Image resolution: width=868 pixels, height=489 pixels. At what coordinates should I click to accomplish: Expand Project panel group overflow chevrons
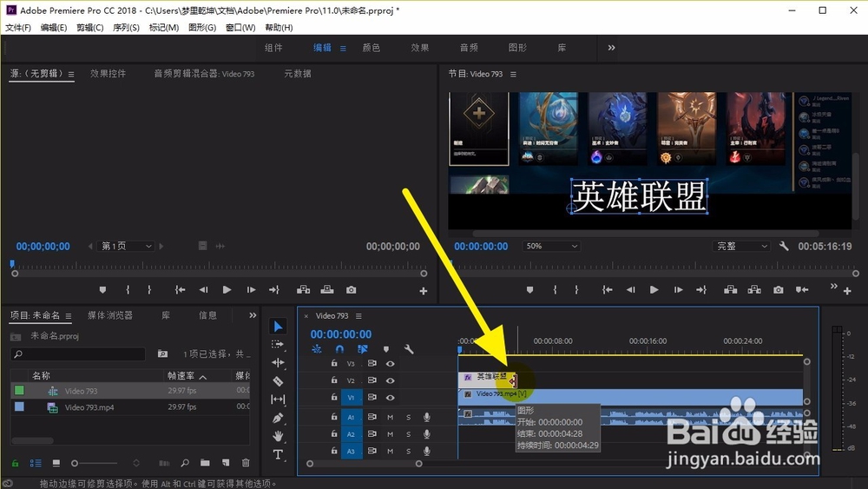point(253,315)
